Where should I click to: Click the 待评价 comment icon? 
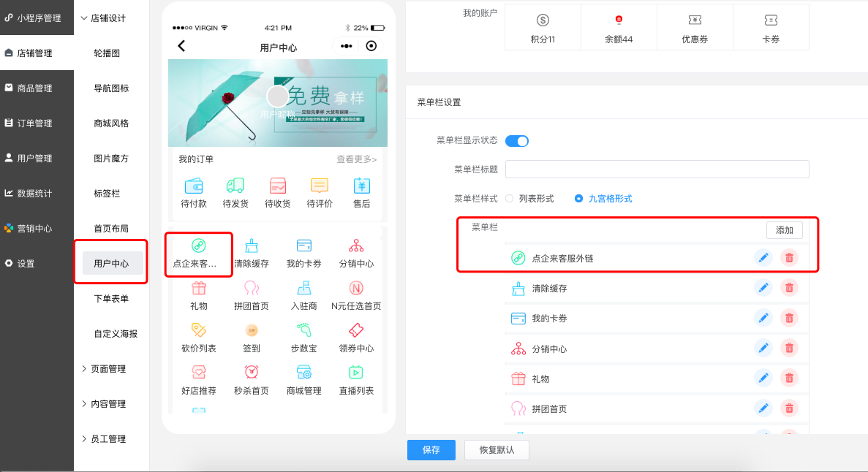click(x=320, y=186)
